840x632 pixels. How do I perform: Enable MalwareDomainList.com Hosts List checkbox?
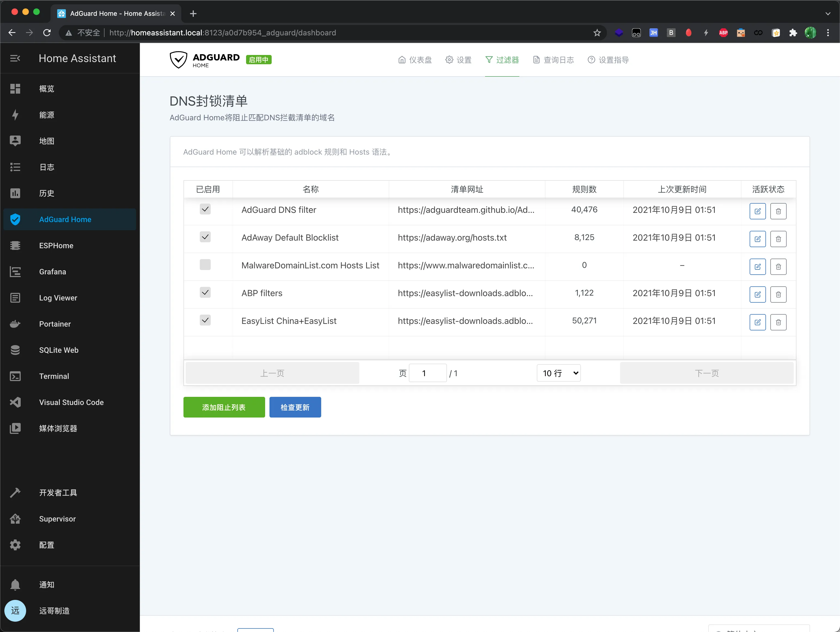[205, 264]
